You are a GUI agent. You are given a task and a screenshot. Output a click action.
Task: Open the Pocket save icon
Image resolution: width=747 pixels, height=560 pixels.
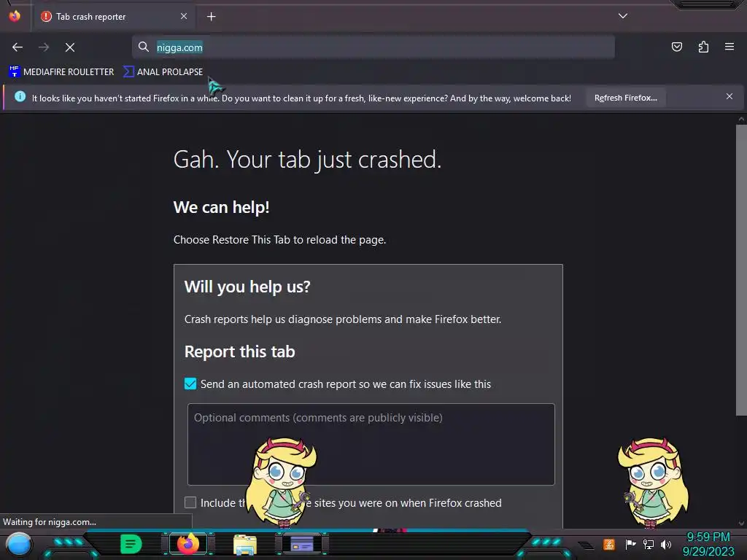coord(676,47)
